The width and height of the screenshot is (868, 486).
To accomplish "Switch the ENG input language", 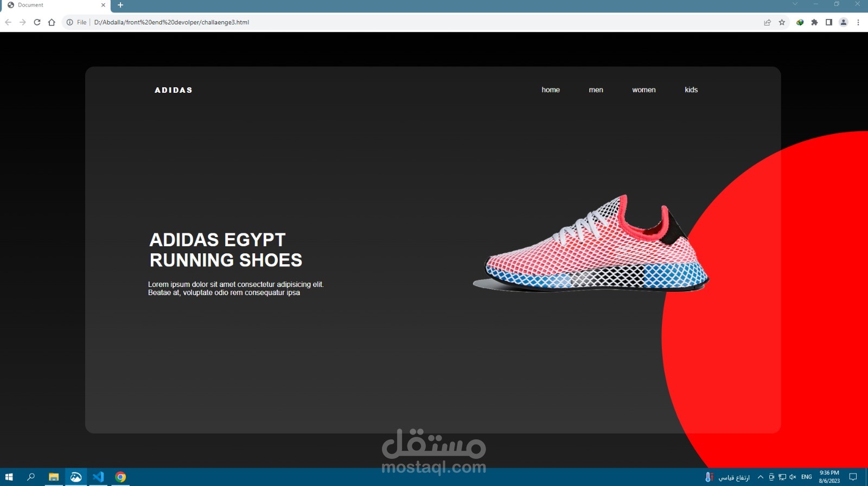I will (807, 477).
